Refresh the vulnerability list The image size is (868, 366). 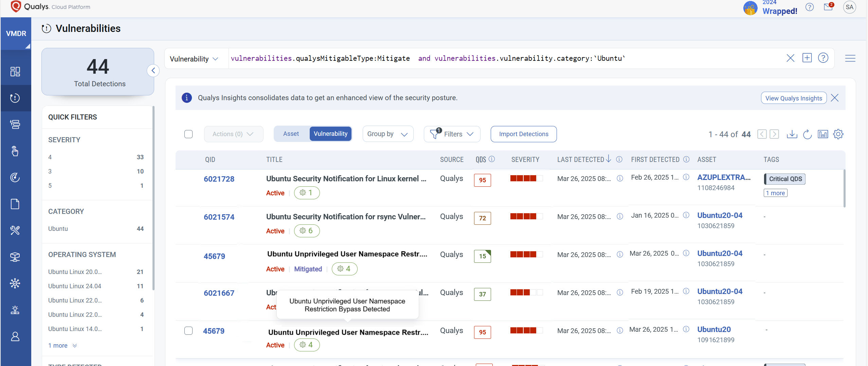[807, 134]
